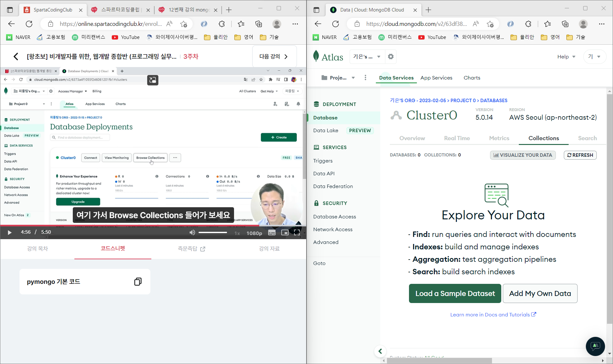Image resolution: width=613 pixels, height=364 pixels.
Task: Open Read Aloud in the Sparta window
Action: click(170, 24)
